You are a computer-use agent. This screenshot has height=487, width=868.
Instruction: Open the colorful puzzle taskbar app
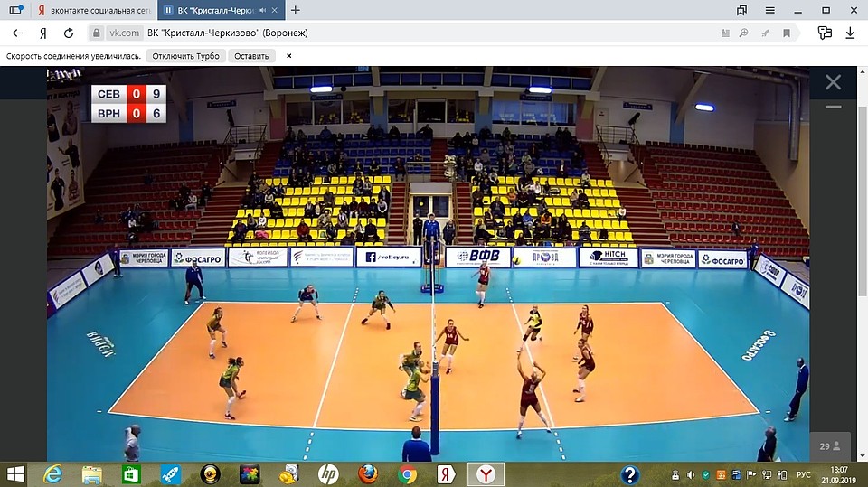pos(250,474)
